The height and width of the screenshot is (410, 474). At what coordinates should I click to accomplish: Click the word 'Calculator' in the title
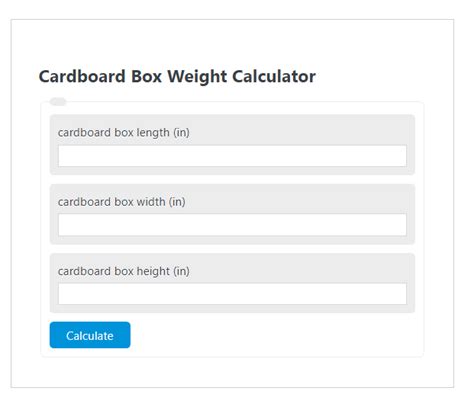point(274,76)
